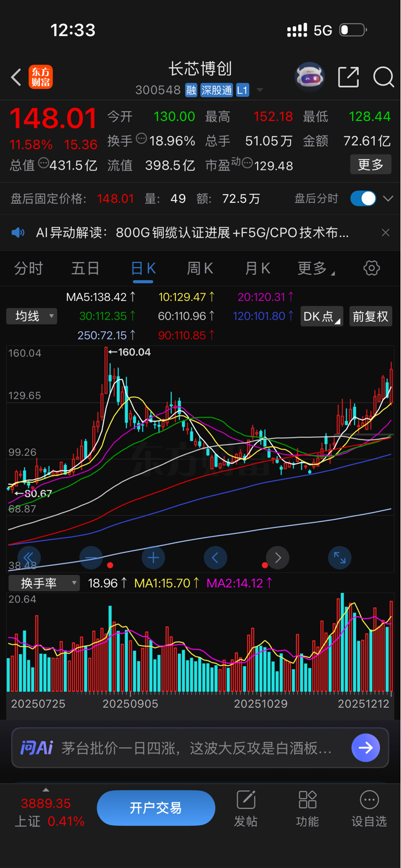Switch to 周K chart tab

coord(200,268)
